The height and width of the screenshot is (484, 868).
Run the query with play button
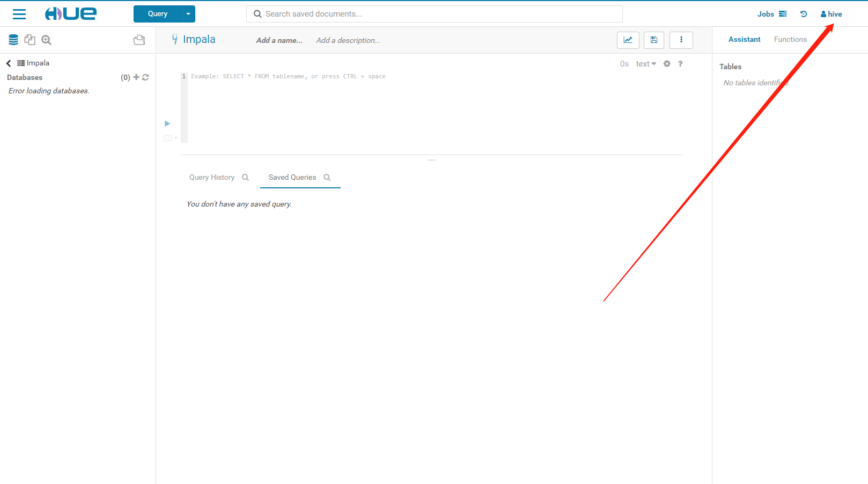click(167, 123)
